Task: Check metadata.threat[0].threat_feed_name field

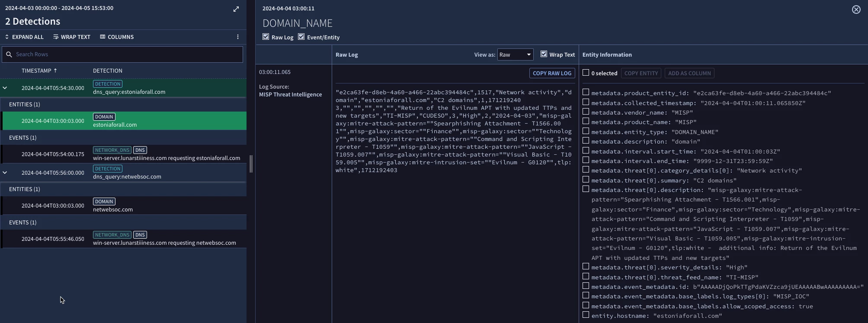Action: [x=586, y=276]
